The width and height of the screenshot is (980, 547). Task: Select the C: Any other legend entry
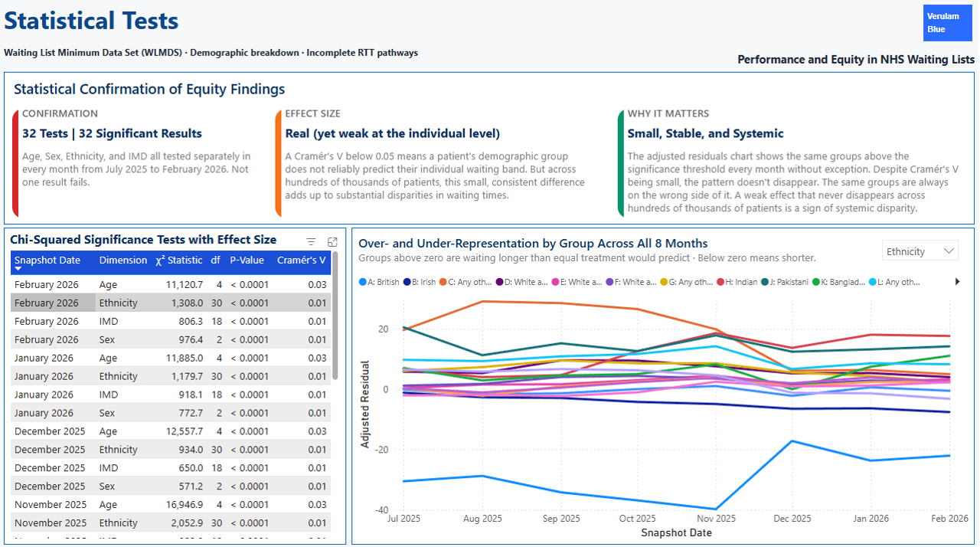point(466,282)
